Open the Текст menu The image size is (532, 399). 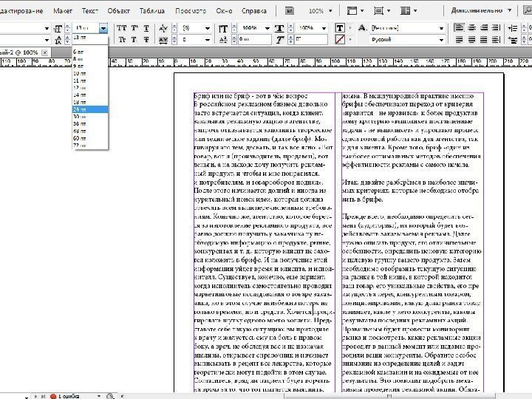point(90,11)
